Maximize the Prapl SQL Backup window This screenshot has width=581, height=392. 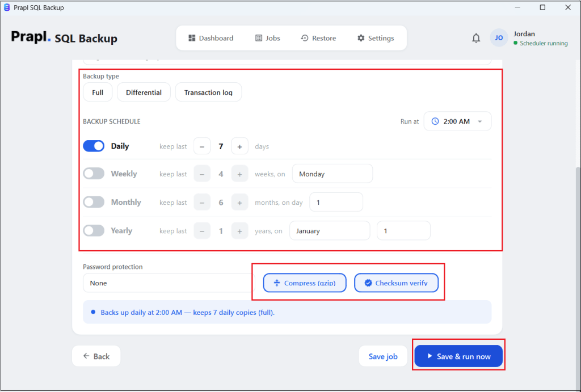542,7
